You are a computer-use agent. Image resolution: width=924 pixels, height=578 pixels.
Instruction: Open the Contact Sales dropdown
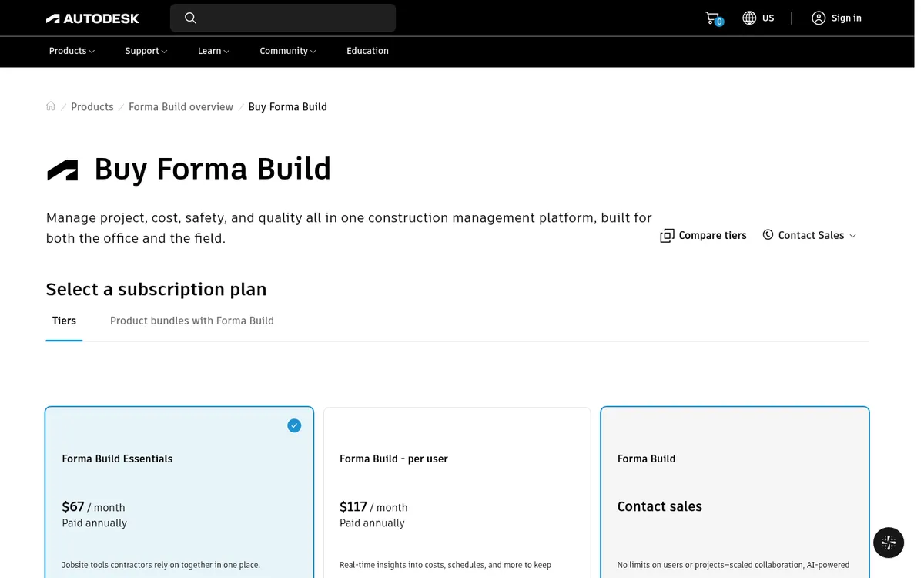tap(809, 235)
